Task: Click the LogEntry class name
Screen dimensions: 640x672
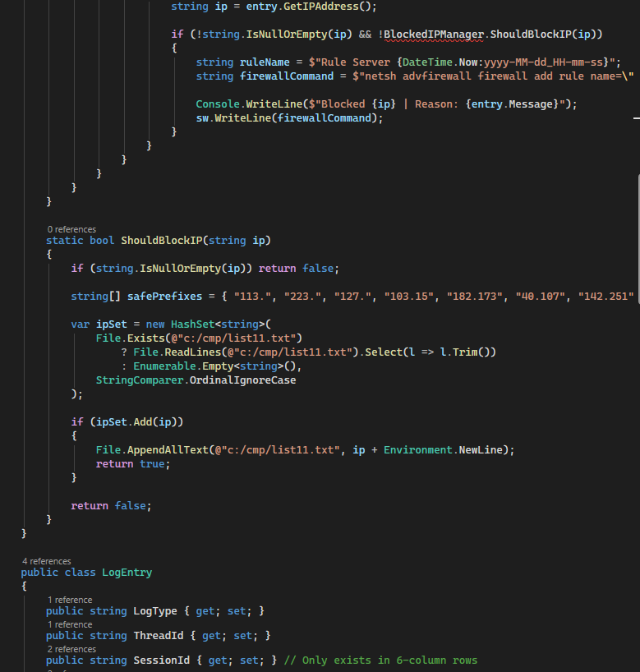Action: point(127,573)
